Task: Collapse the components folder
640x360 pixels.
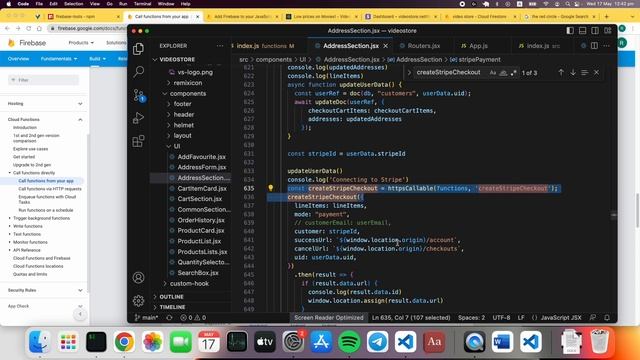Action: tap(188, 93)
